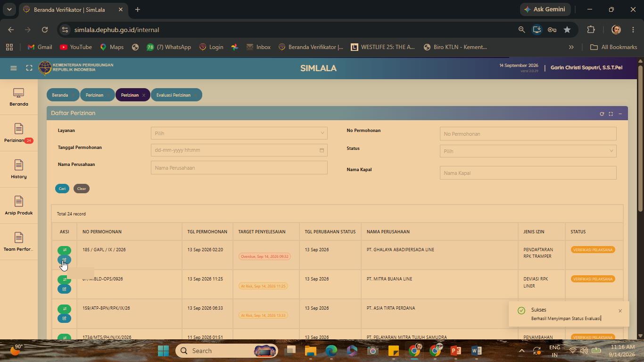Click the refresh icon in Daftar Perizinan header
Image resolution: width=644 pixels, height=362 pixels.
pos(602,114)
